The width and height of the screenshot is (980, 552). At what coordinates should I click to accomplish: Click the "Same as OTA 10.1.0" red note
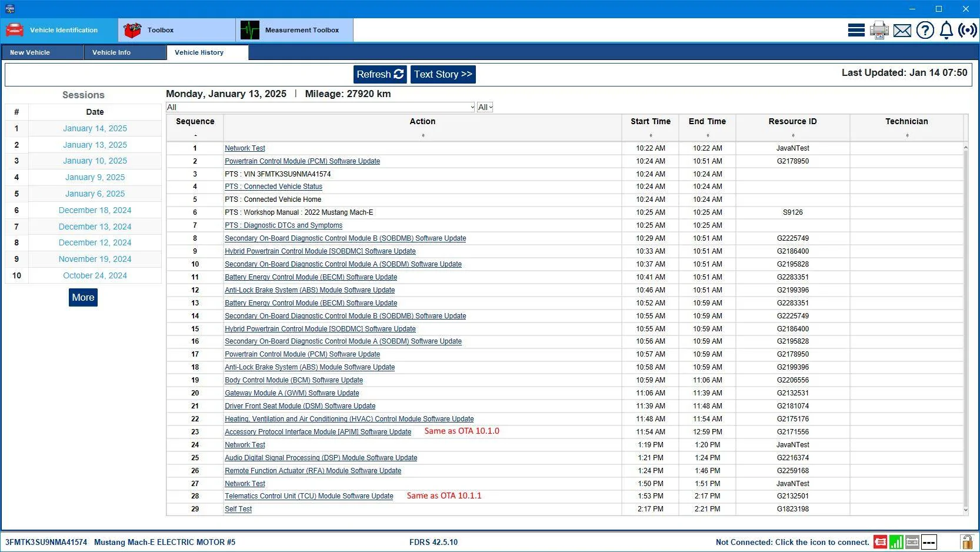pyautogui.click(x=462, y=431)
